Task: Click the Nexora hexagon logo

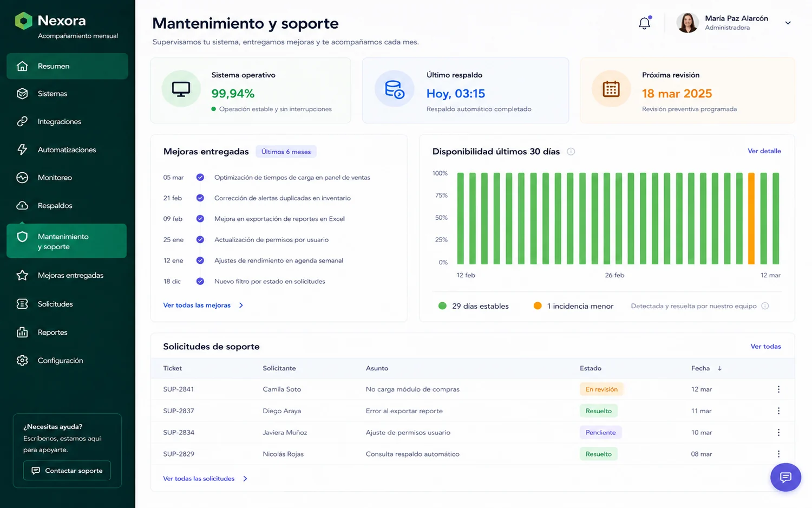Action: click(x=23, y=21)
